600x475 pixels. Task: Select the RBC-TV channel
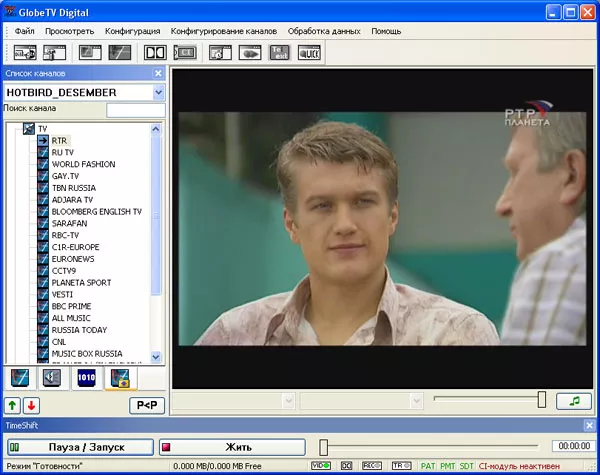65,235
